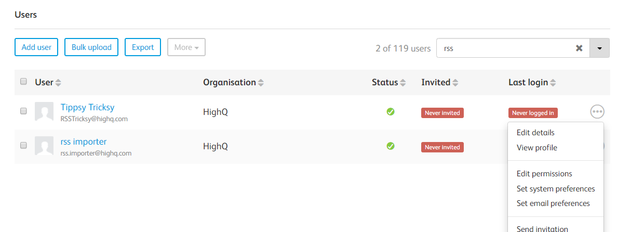Screen dimensions: 644x232
Task: Clear the rss search text
Action: 579,48
